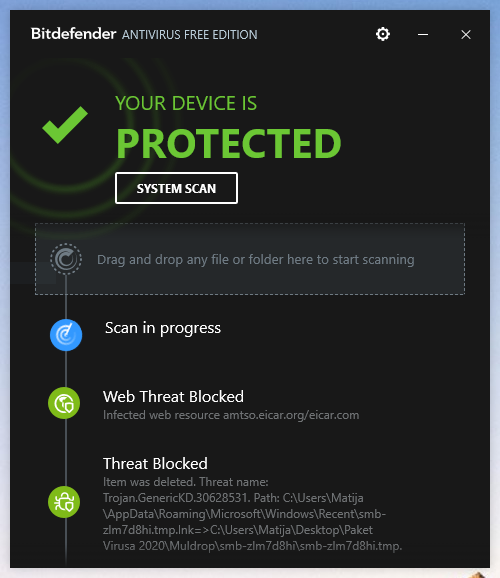500x578 pixels.
Task: Close the Bitdefender Antivirus window
Action: [x=466, y=35]
